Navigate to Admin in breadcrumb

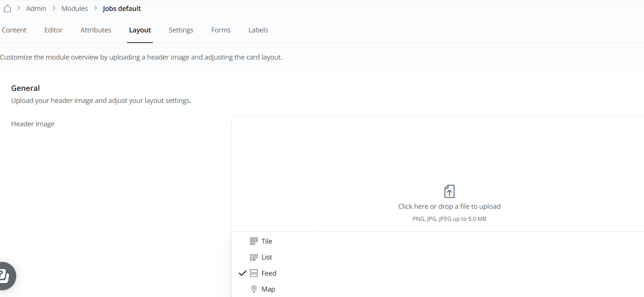coord(36,8)
